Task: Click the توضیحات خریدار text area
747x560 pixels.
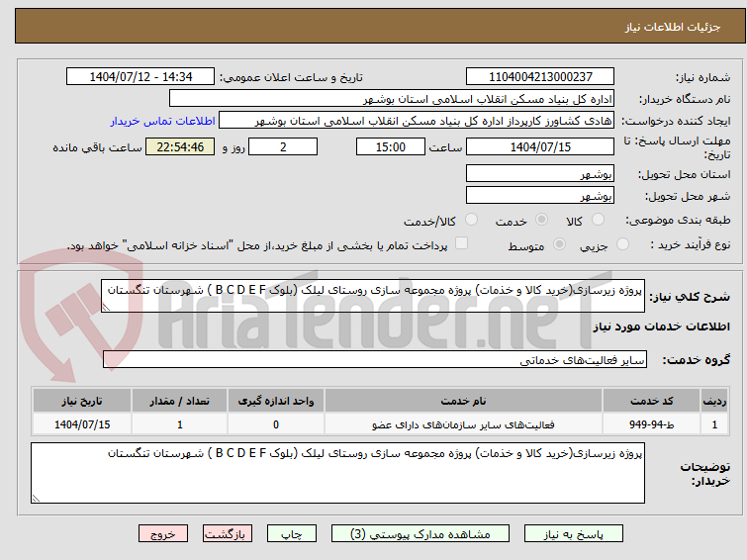Action: click(337, 473)
